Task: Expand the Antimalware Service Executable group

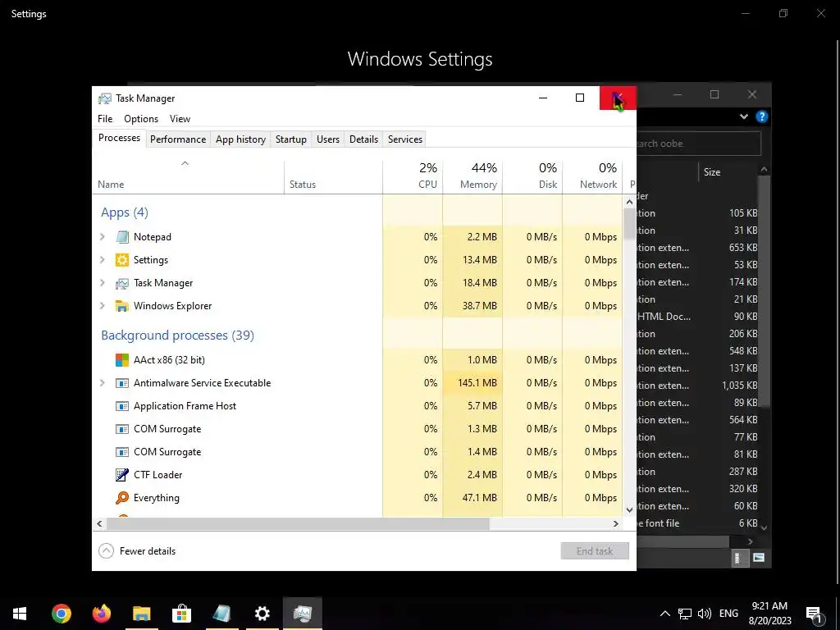Action: (103, 383)
